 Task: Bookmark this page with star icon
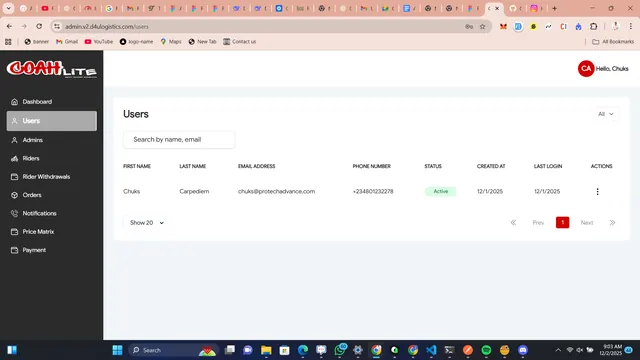482,27
